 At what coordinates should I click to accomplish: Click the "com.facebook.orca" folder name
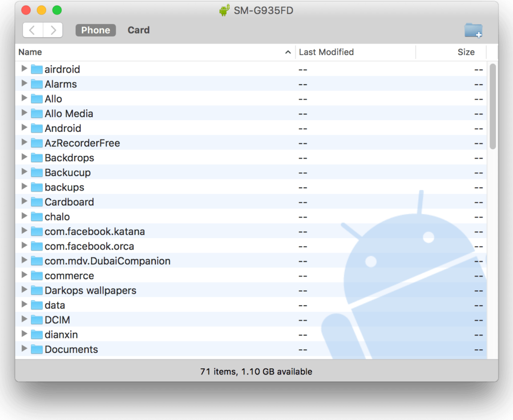tap(89, 246)
